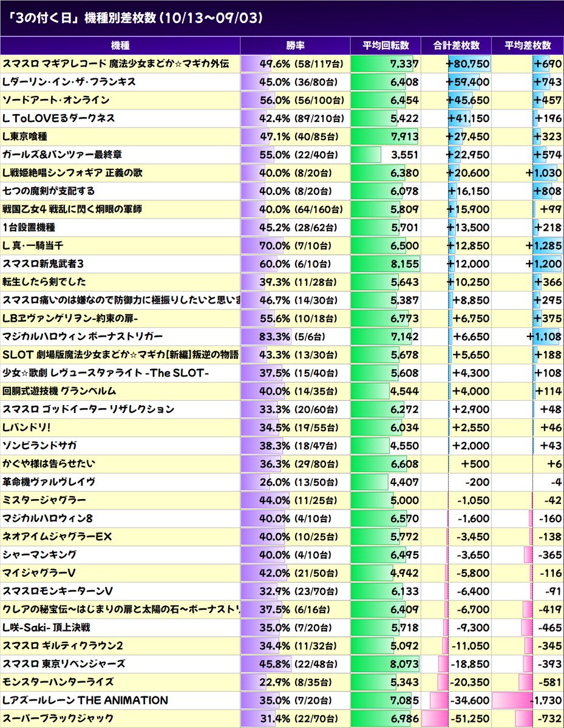Select スマスロ新鬼武者3 machine name
The width and height of the screenshot is (564, 728).
pyautogui.click(x=42, y=264)
